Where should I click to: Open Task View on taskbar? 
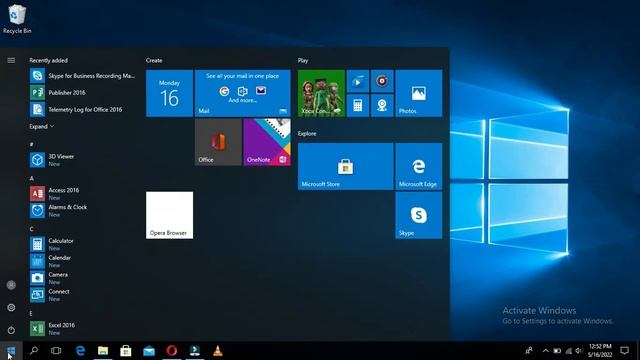point(56,351)
